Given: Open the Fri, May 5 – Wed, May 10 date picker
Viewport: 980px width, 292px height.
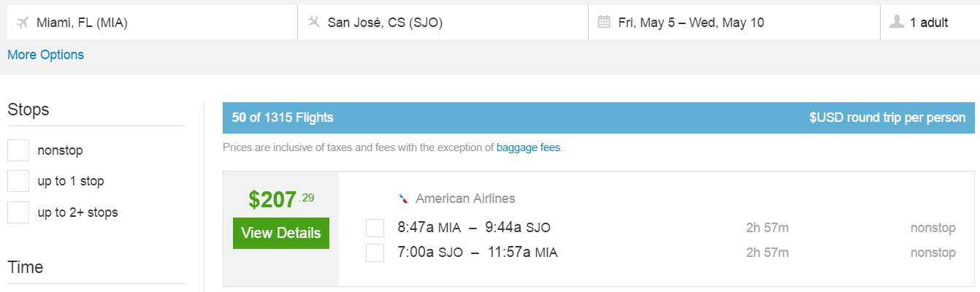Looking at the screenshot, I should (734, 23).
